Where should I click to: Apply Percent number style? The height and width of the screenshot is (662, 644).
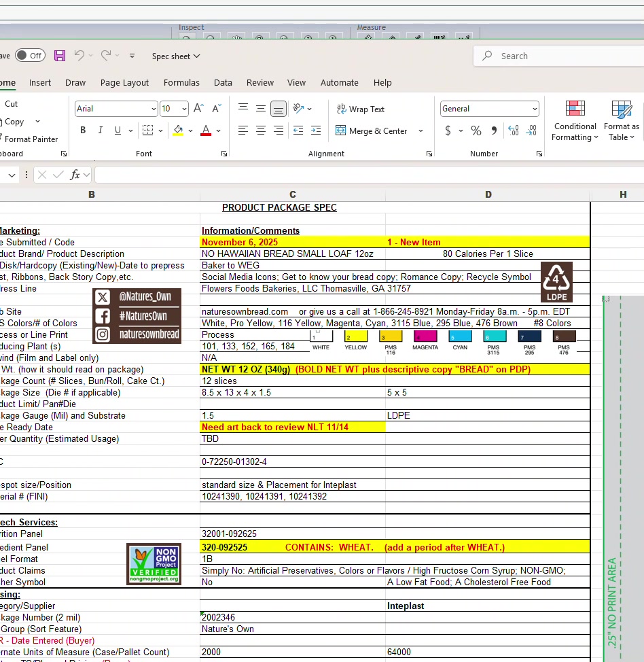[x=476, y=130]
